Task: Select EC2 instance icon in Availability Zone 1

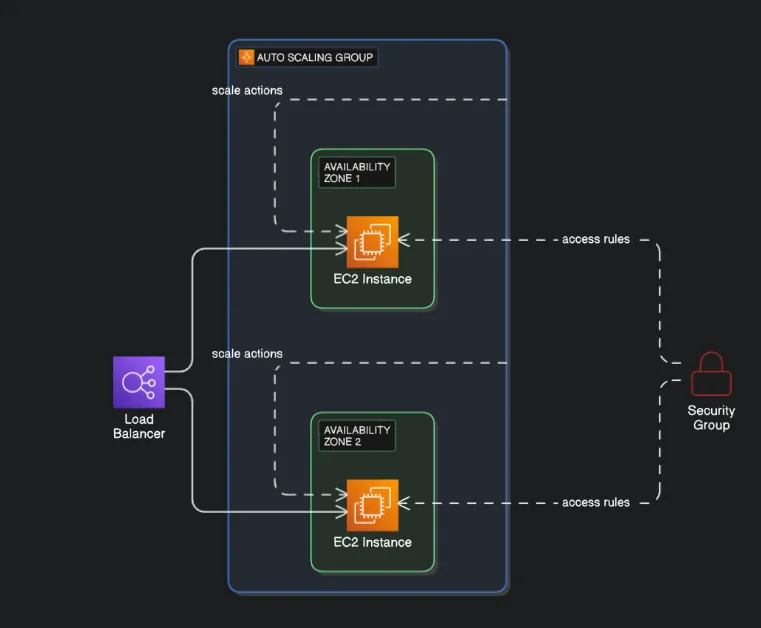Action: (x=373, y=242)
